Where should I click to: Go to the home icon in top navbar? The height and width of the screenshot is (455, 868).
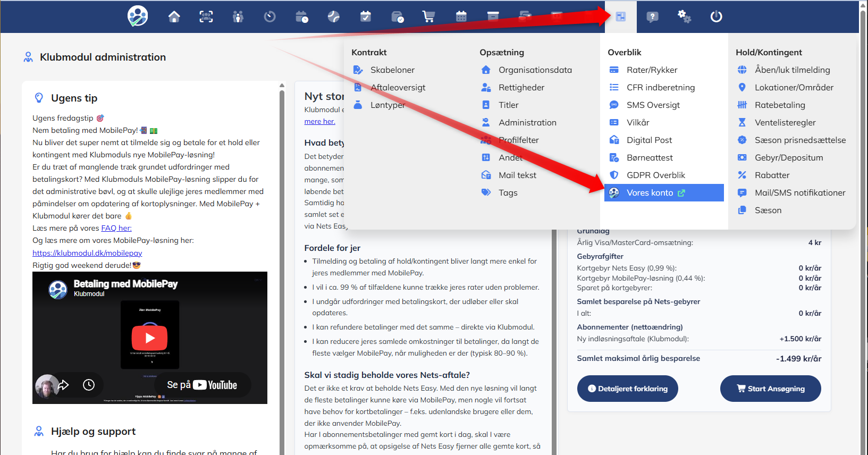point(174,16)
